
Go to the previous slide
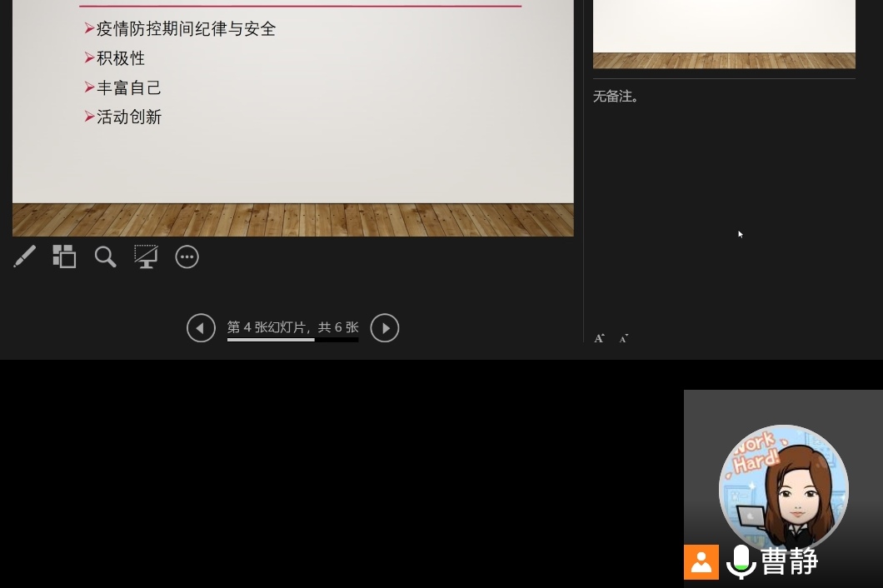pos(201,328)
